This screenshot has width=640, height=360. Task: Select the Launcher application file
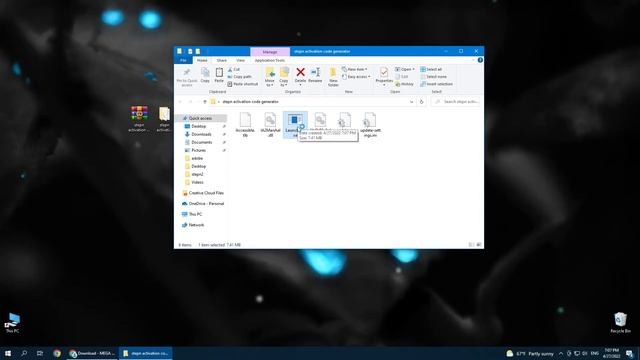pyautogui.click(x=294, y=124)
